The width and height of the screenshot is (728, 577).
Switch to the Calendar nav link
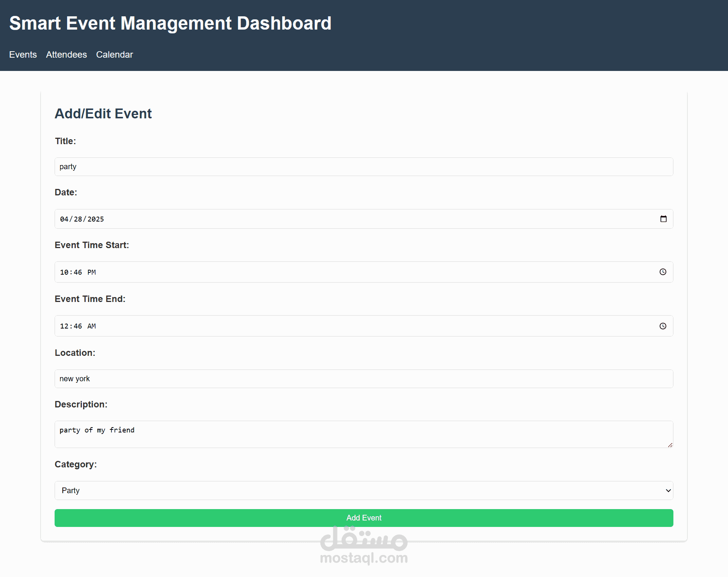[115, 55]
